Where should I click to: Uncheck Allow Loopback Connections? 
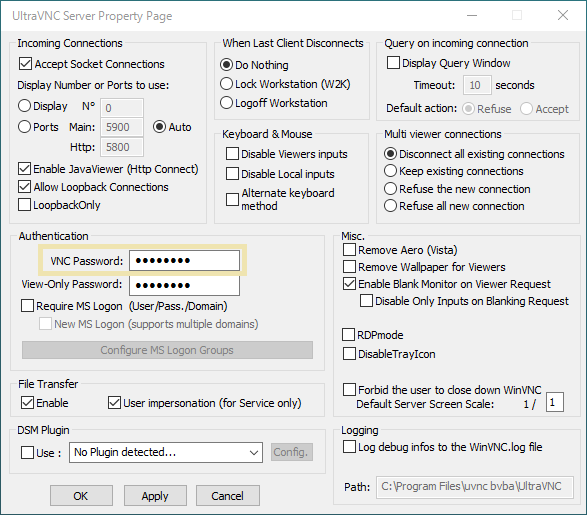tap(25, 187)
